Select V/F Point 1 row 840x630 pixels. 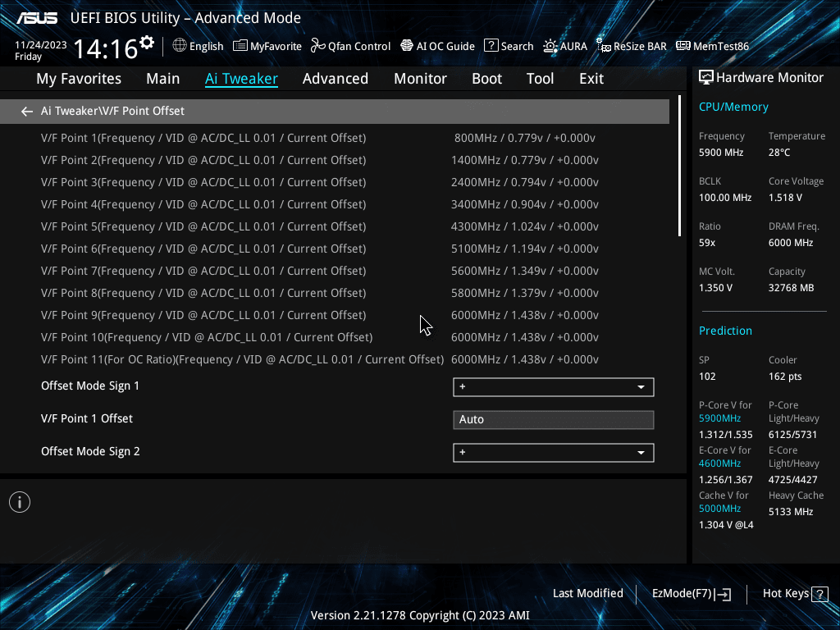coord(335,138)
